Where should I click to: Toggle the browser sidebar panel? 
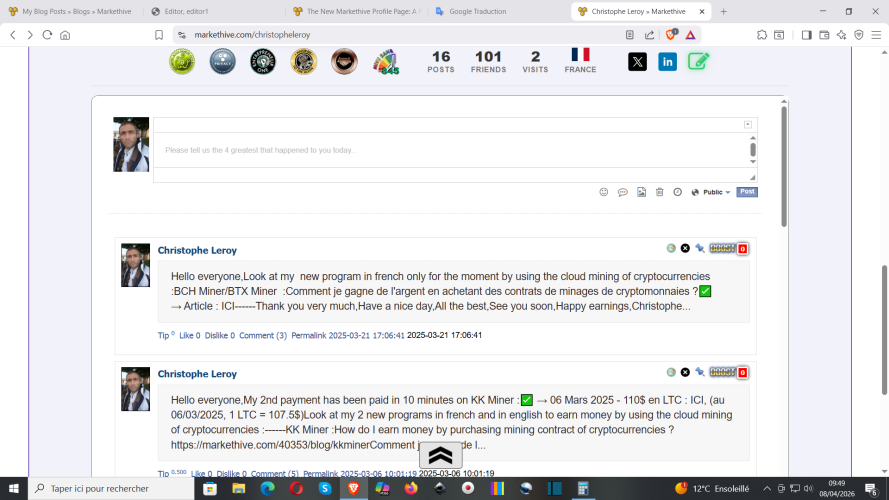click(x=806, y=34)
